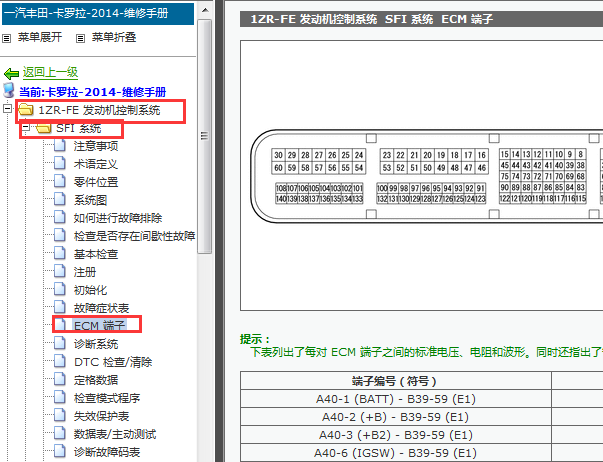
Task: Open the 零件位置 page
Action: pos(96,182)
